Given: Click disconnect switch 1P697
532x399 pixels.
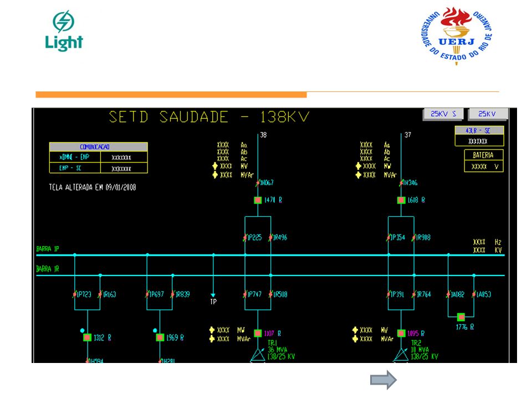Looking at the screenshot, I should click(147, 294).
